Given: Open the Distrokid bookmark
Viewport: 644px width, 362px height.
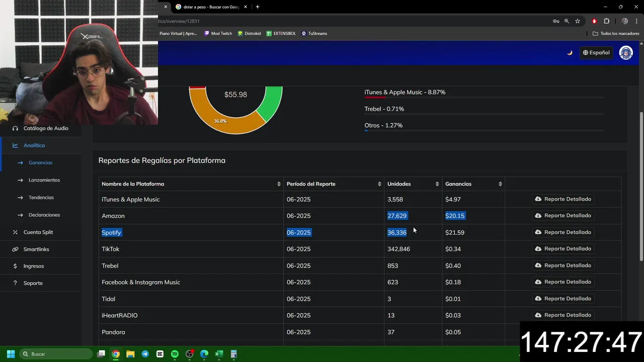Looking at the screenshot, I should click(x=249, y=34).
